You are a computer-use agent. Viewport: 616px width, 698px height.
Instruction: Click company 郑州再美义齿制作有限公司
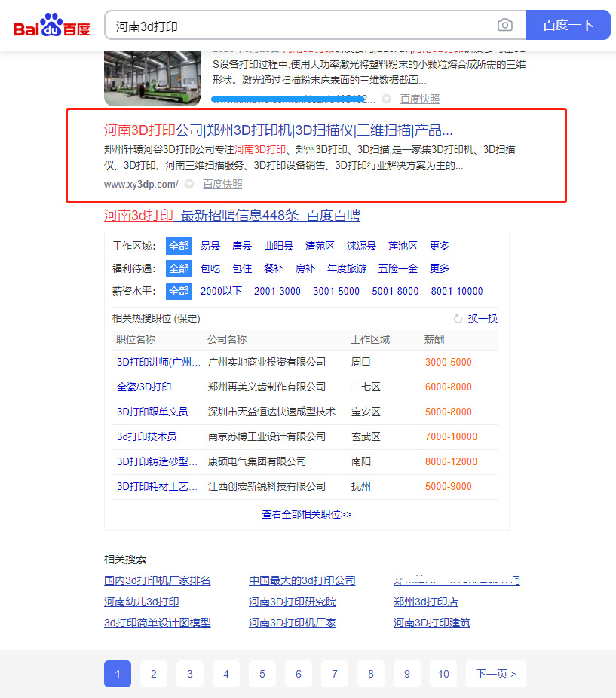click(x=267, y=387)
